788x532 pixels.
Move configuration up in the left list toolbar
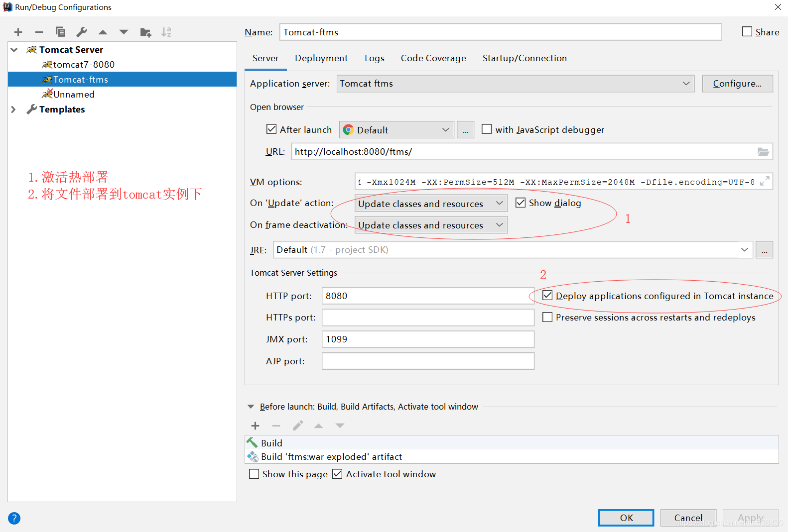[x=103, y=32]
